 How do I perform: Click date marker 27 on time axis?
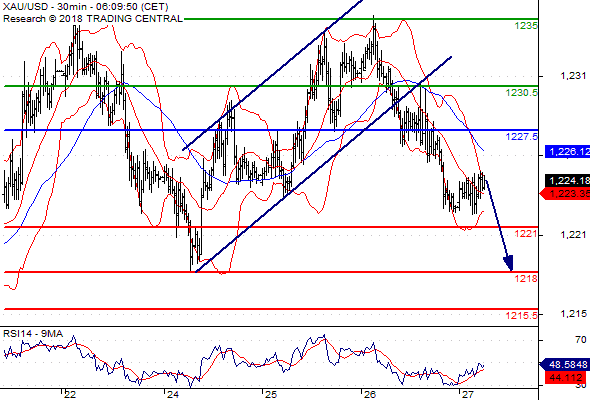click(x=467, y=394)
